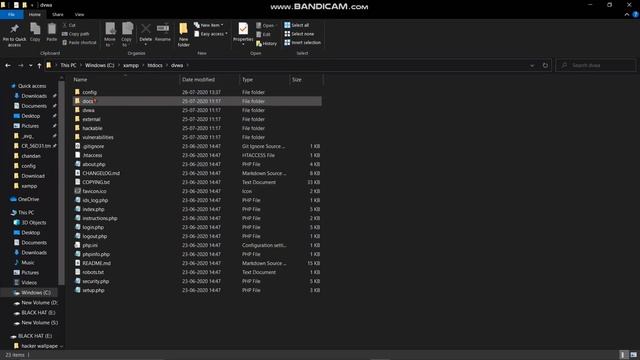
Task: Click History in ribbon
Action: [x=267, y=43]
